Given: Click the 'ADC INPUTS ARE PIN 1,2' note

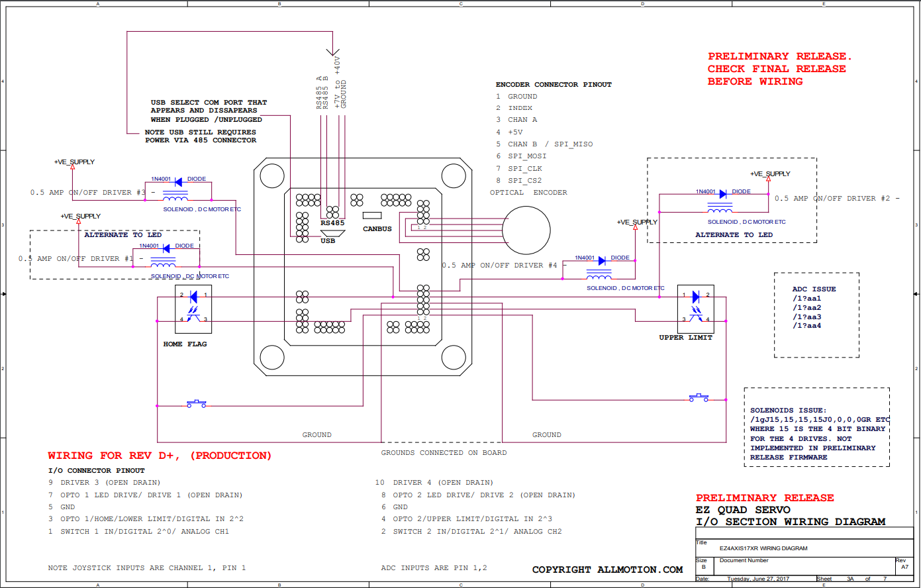Looking at the screenshot, I should 434,568.
